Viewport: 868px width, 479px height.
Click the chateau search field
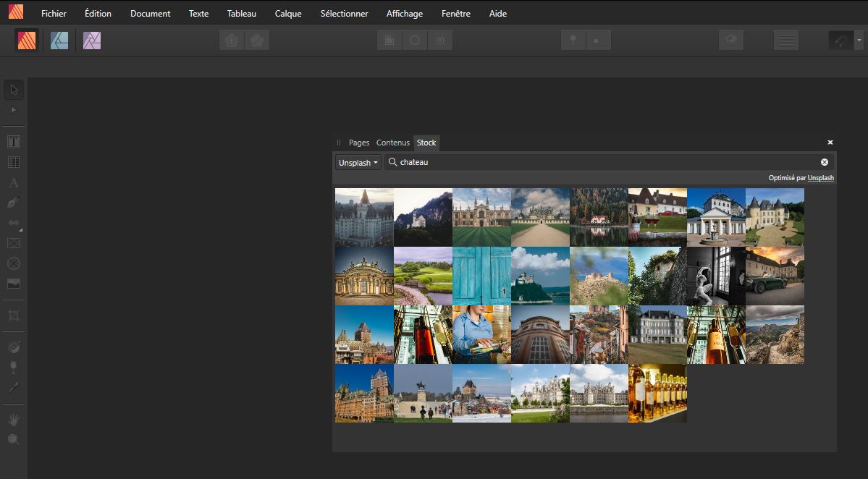(609, 162)
